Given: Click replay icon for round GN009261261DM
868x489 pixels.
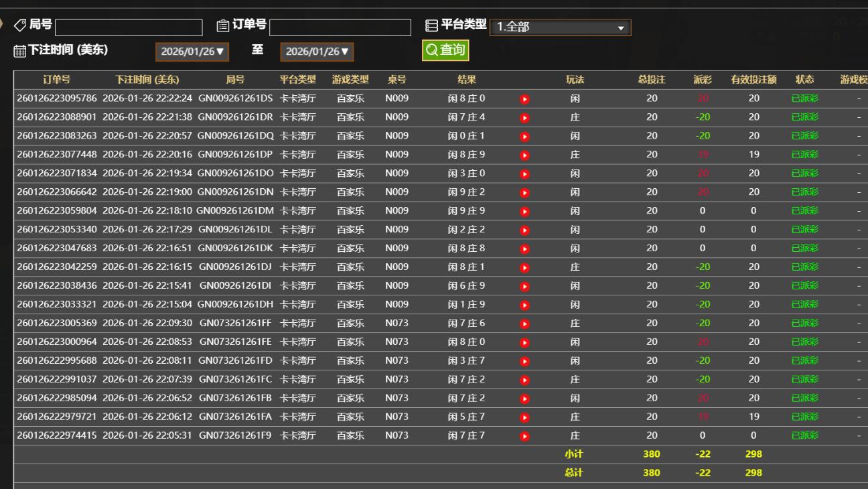Looking at the screenshot, I should [525, 212].
